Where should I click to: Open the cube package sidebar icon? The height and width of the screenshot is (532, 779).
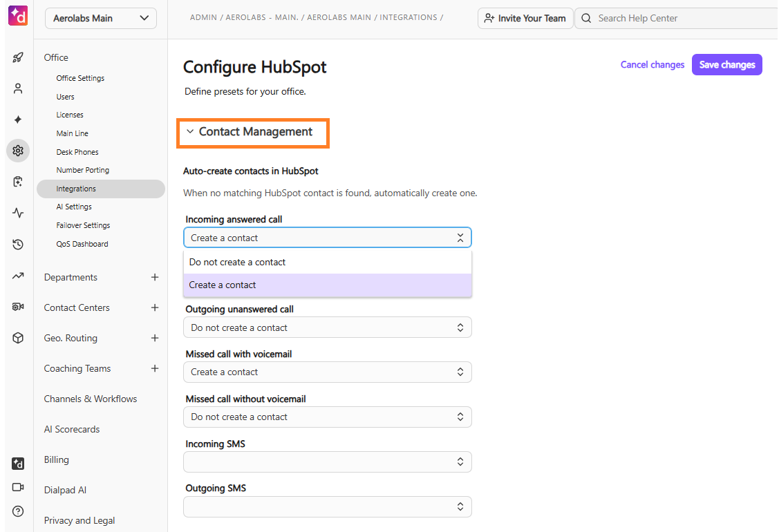18,339
